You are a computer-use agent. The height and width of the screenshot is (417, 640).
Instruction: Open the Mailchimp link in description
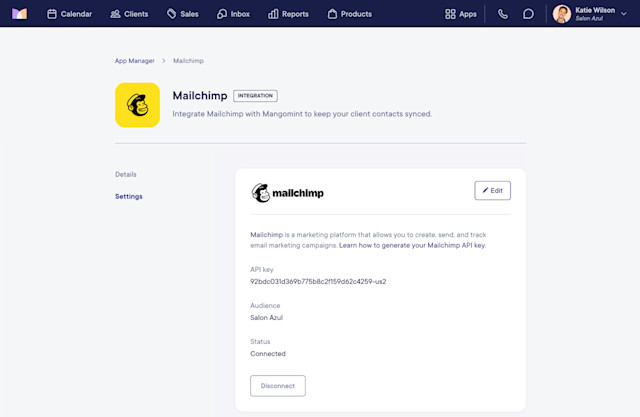pos(267,235)
